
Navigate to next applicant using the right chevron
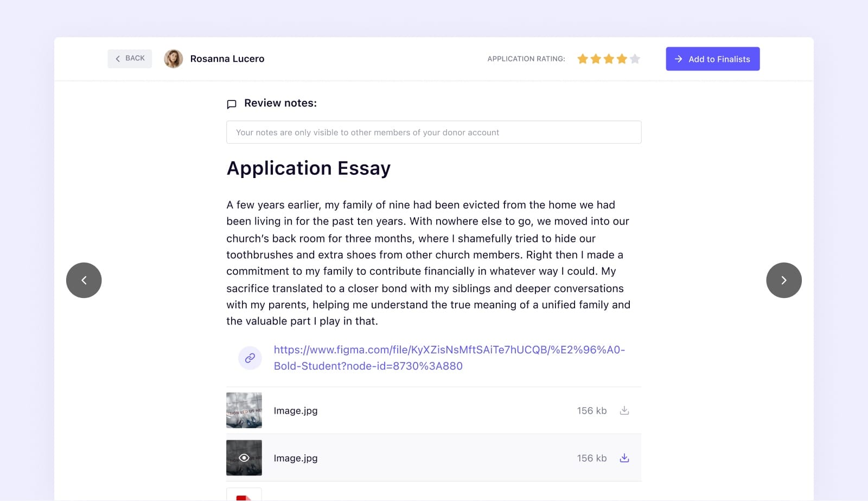(784, 280)
